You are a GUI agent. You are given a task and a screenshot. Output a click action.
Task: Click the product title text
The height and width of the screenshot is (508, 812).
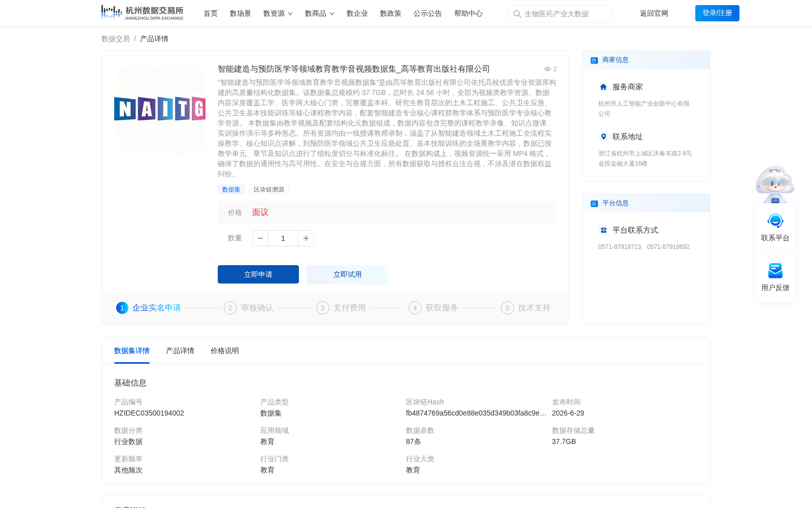tap(354, 69)
